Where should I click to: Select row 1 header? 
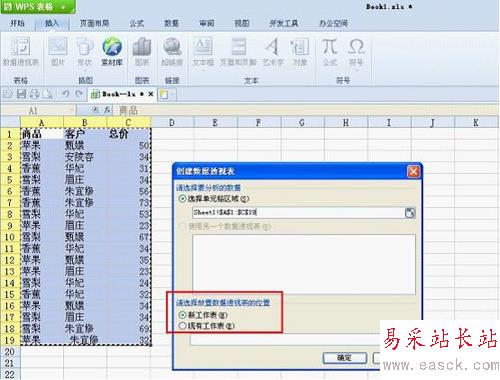pos(10,134)
